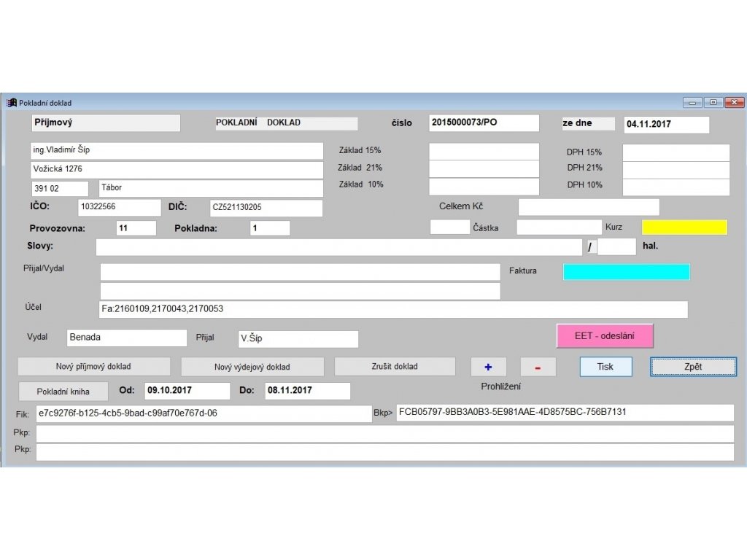The width and height of the screenshot is (747, 560).
Task: Click the Účel field with Fa:2160109
Action: (x=393, y=309)
